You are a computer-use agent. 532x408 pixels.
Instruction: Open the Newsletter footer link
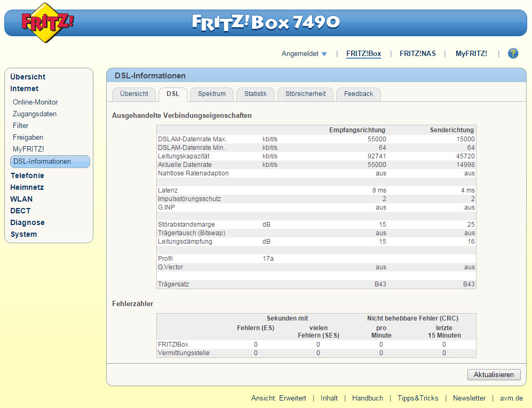(x=469, y=398)
